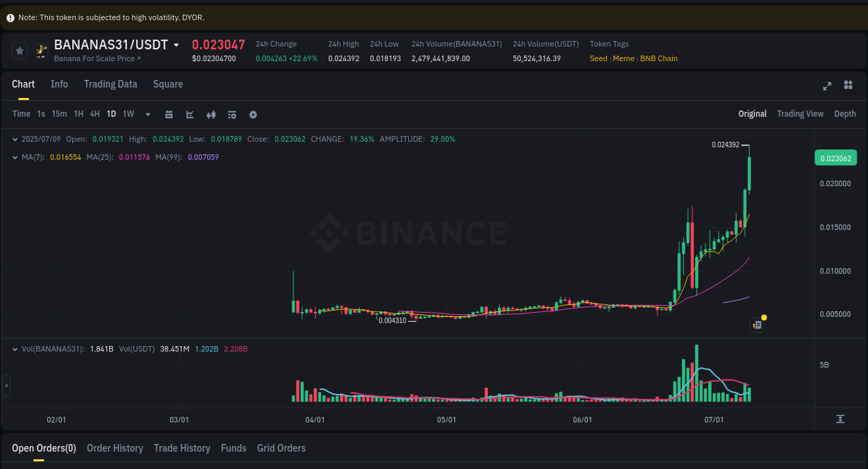Click the scroll-to-latest icon below the price scale

coord(840,419)
